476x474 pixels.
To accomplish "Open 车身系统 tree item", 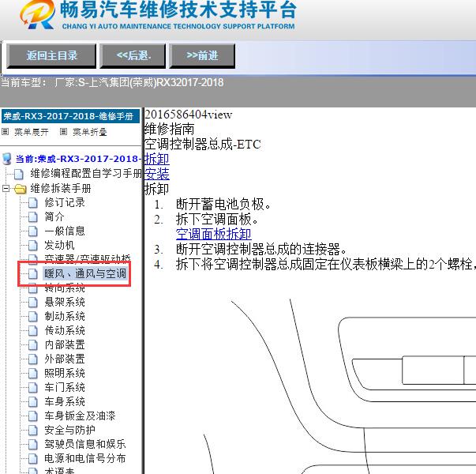I will click(x=65, y=401).
